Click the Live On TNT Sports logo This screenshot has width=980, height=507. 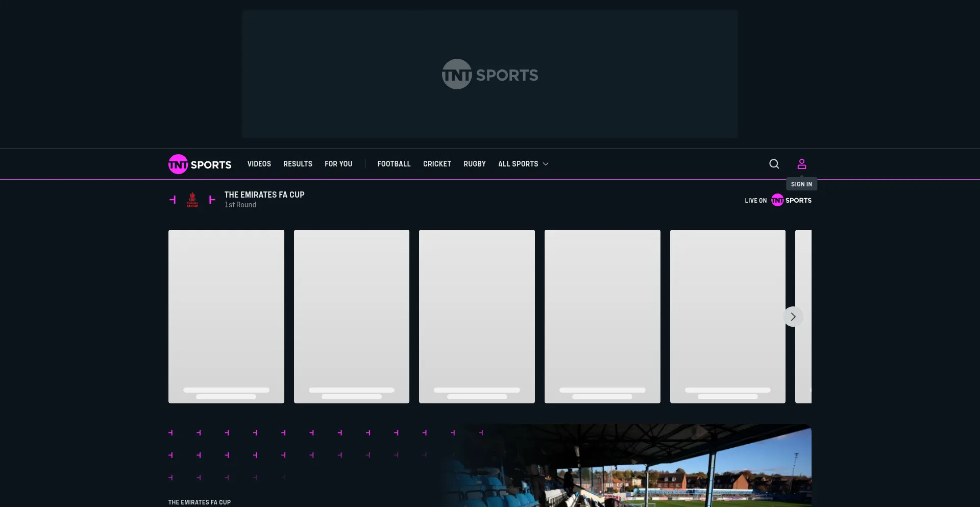tap(791, 200)
